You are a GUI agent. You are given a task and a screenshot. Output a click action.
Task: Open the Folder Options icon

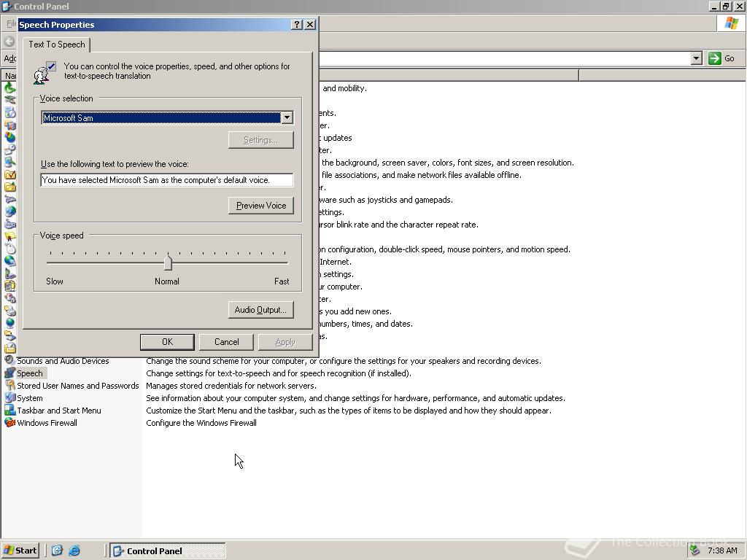[x=9, y=175]
